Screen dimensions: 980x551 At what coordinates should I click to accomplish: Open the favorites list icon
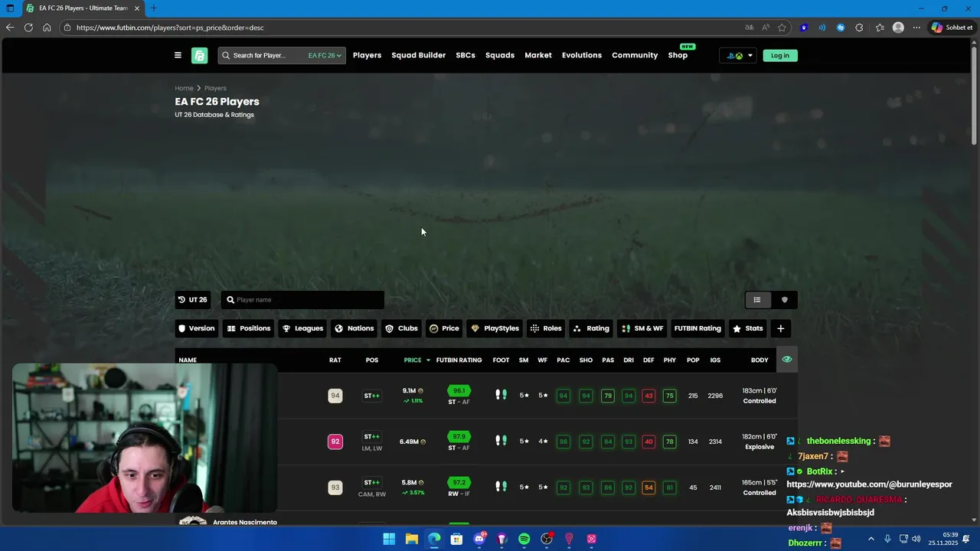(x=880, y=28)
